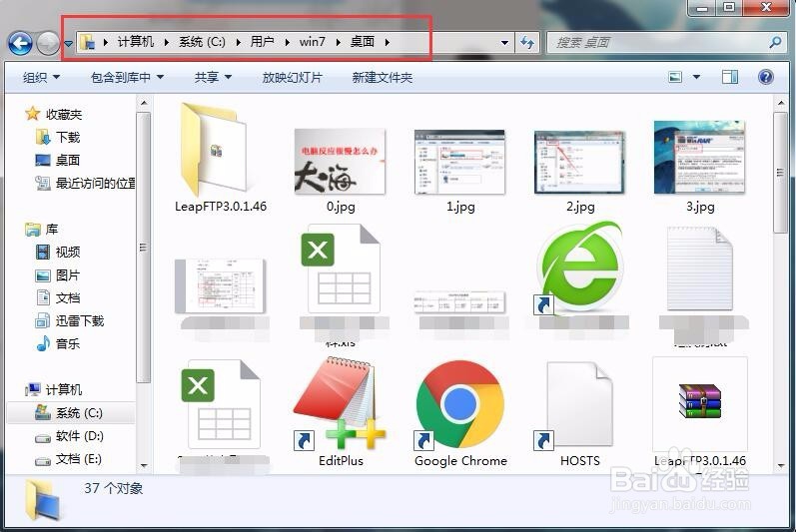Select the 2.jpg image thumbnail
Screen dimensions: 796x532
coord(580,162)
